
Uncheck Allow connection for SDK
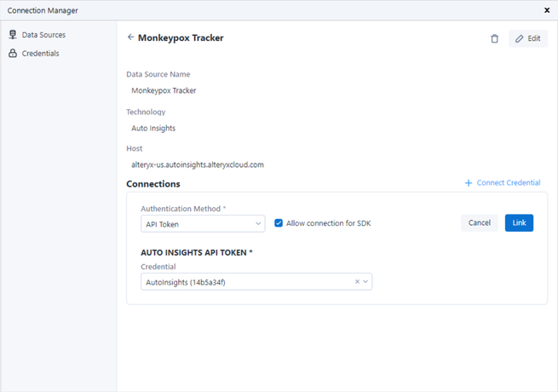pos(279,223)
